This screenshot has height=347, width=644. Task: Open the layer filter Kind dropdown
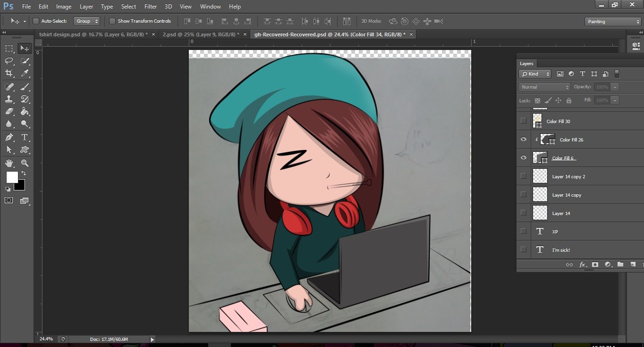[x=535, y=74]
